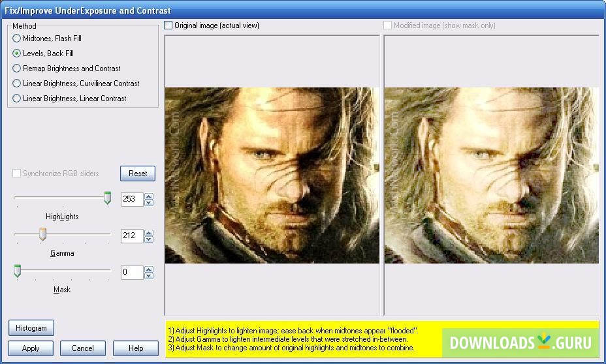Click the Mask label
Image resolution: width=606 pixels, height=364 pixels.
coord(62,290)
